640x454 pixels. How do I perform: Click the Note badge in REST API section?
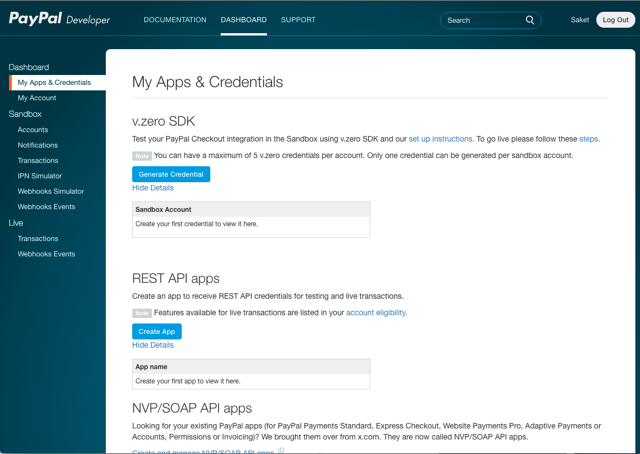(x=142, y=313)
